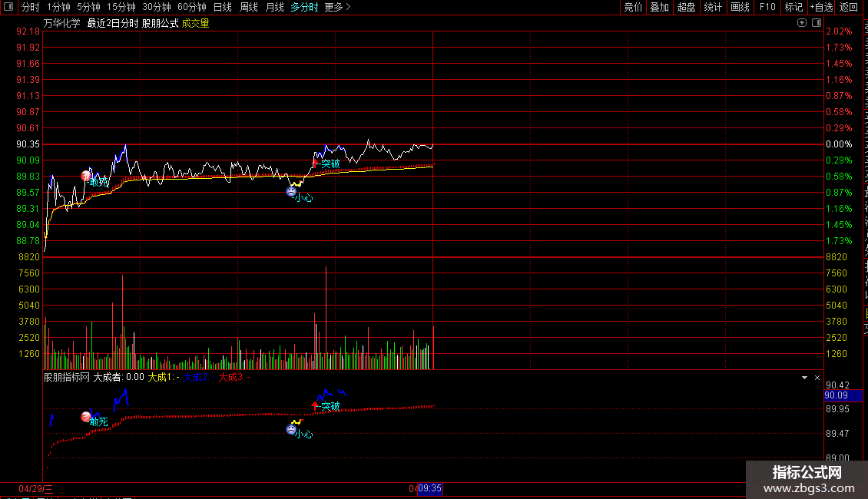Open the 60分钟 chart tab
This screenshot has width=868, height=499.
pos(191,7)
